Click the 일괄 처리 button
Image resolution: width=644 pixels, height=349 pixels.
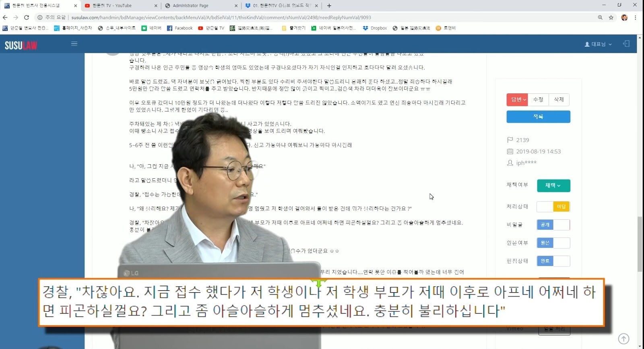point(554,329)
